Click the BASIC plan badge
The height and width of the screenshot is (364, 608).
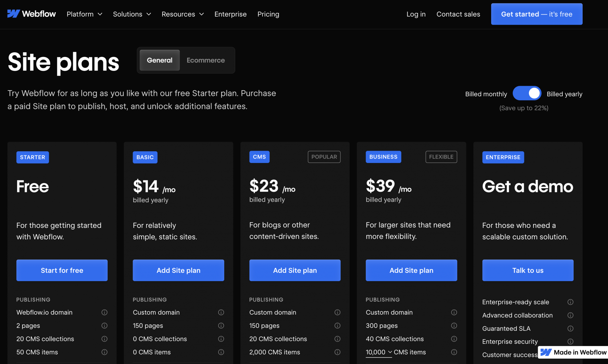(145, 157)
